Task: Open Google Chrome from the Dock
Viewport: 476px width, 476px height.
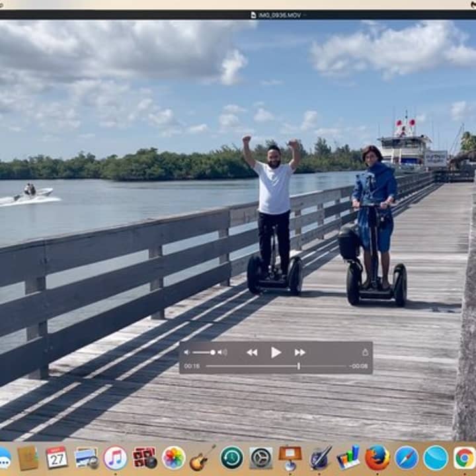Action: tap(464, 457)
